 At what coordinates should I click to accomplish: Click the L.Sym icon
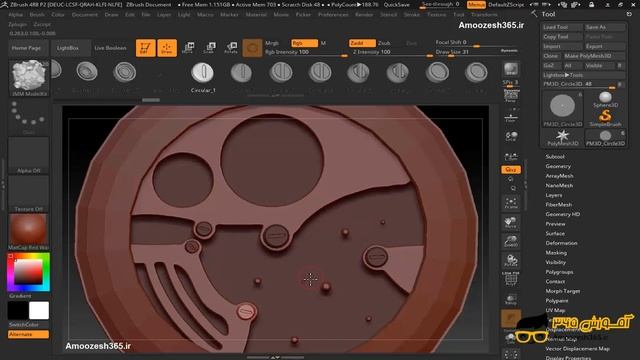point(511,157)
